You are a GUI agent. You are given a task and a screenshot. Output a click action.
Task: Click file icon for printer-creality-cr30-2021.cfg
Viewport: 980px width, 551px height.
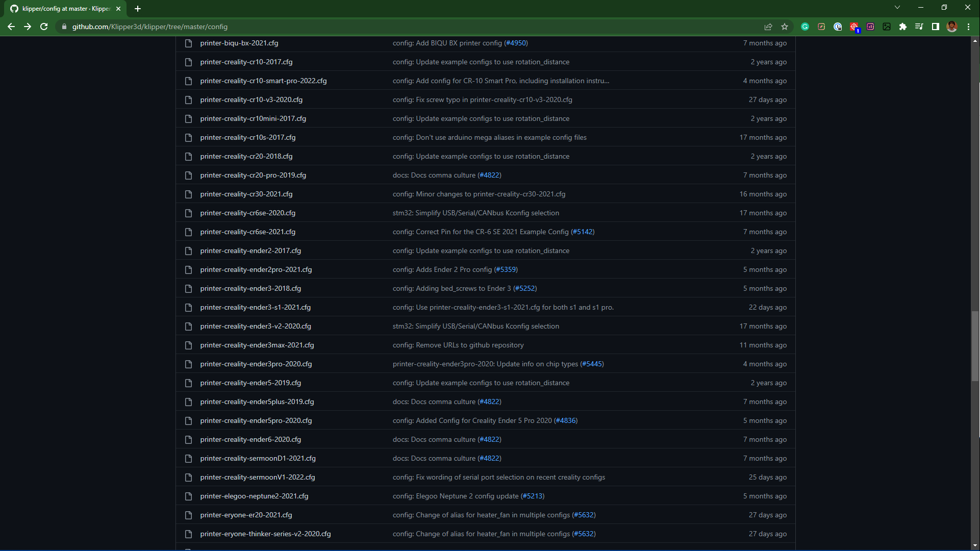tap(188, 194)
